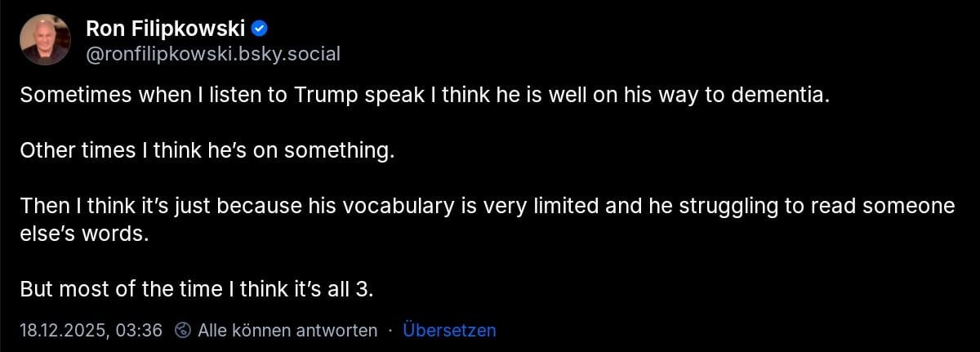Click the first sentence about listening to Trump
Image resolution: width=980 pixels, height=352 pixels.
tap(425, 95)
